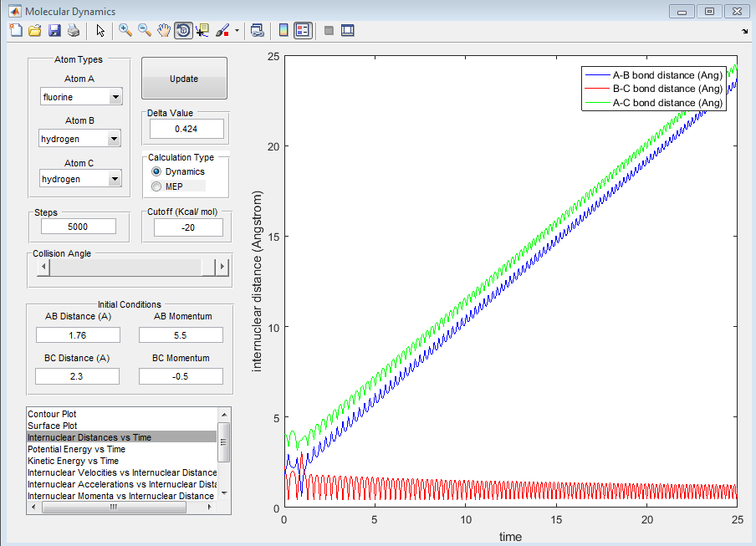
Task: Insert a colorbar via toolbar icon
Action: point(283,31)
